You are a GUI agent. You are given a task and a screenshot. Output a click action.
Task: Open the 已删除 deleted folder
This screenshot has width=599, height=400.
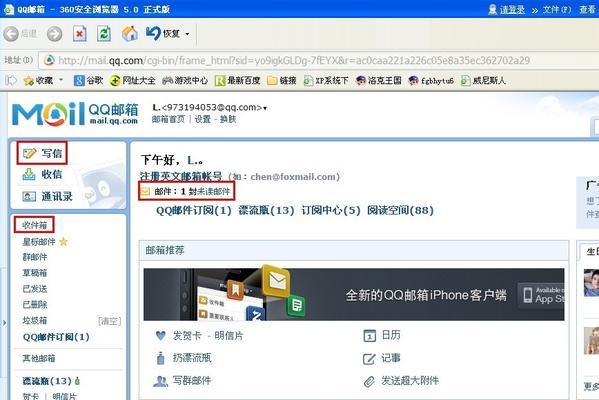(x=35, y=304)
